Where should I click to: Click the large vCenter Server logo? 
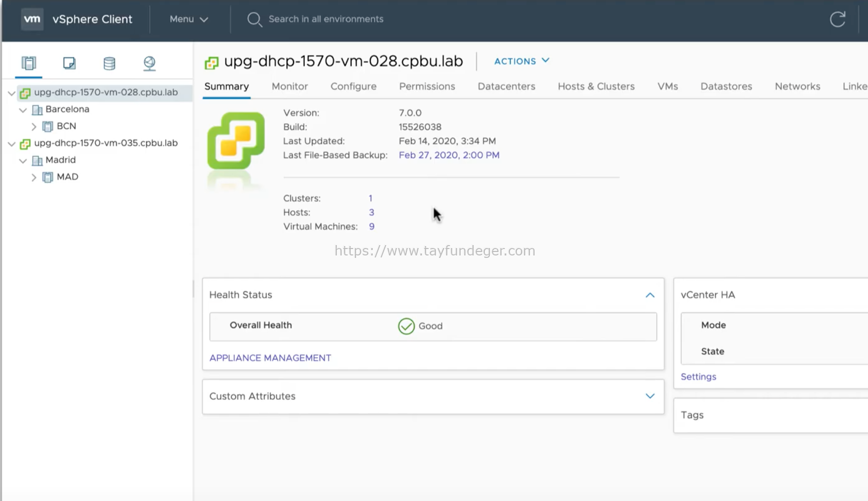click(236, 141)
